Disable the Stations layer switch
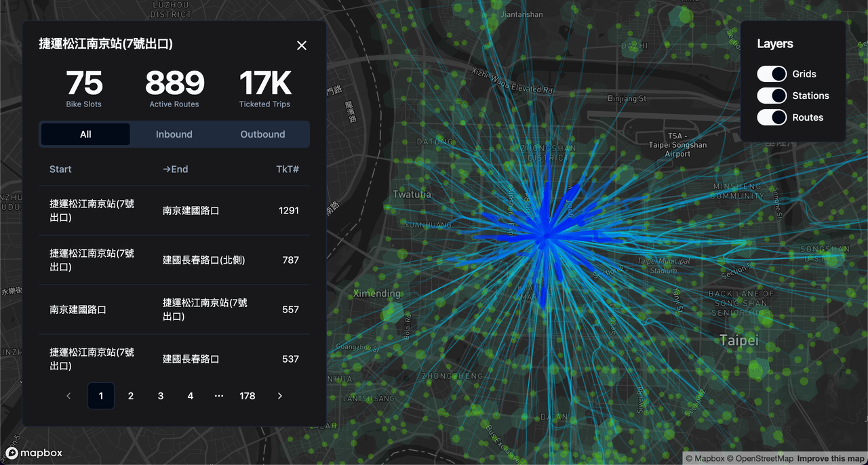 point(772,96)
